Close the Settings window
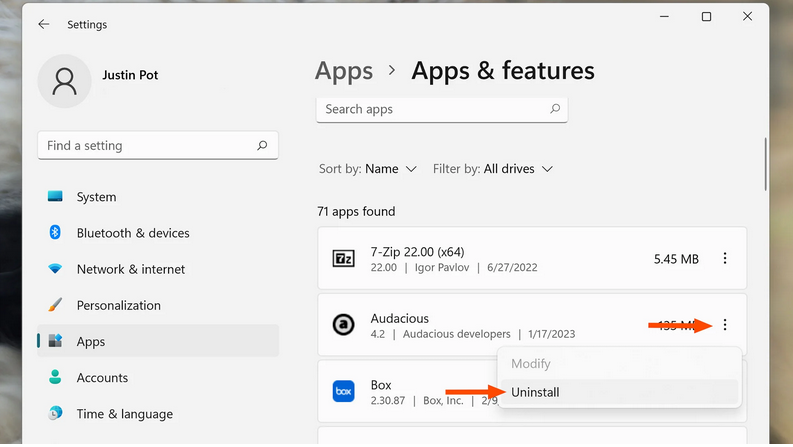Screen dimensions: 793x447 click(x=747, y=17)
